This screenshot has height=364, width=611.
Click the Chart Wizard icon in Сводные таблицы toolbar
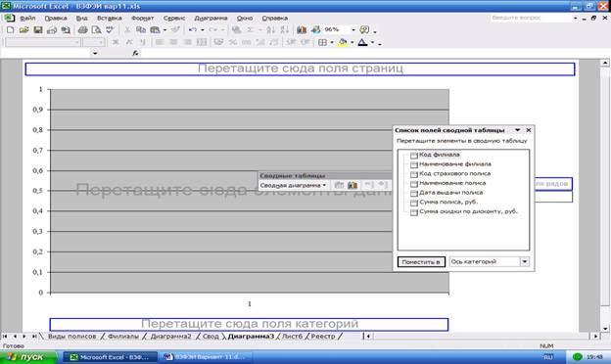[x=352, y=185]
